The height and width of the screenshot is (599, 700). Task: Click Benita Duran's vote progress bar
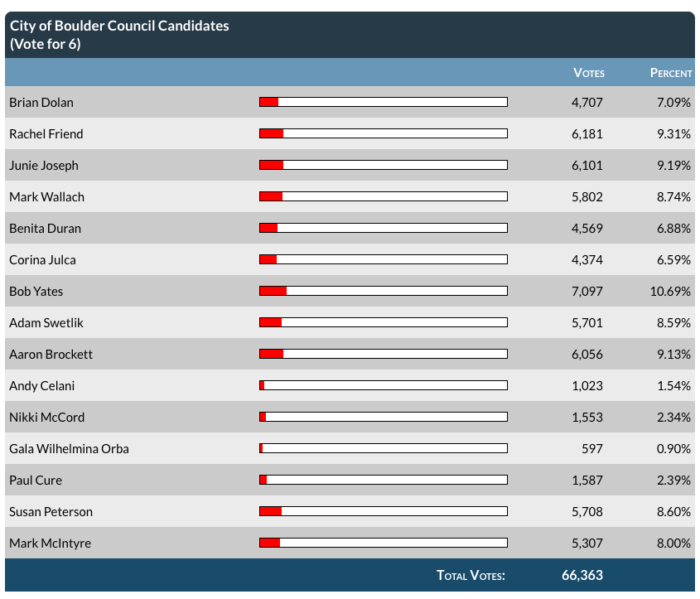pyautogui.click(x=383, y=228)
